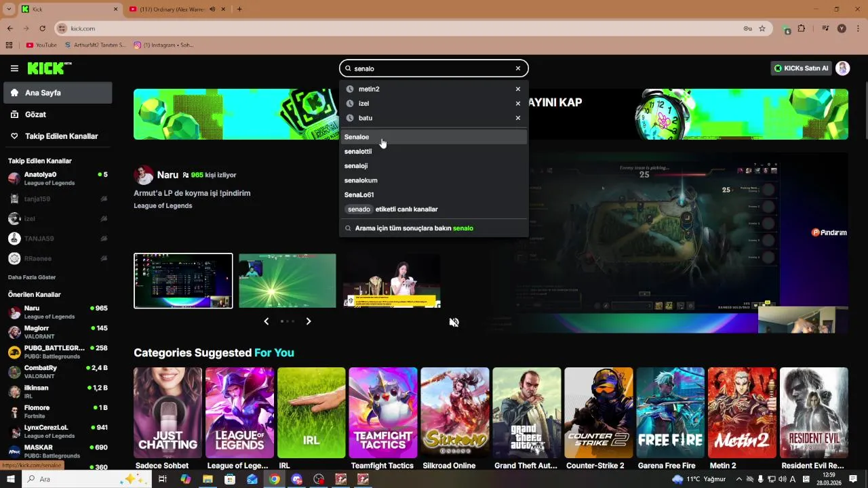Go to next carousel slide arrow
868x488 pixels.
pos(309,321)
